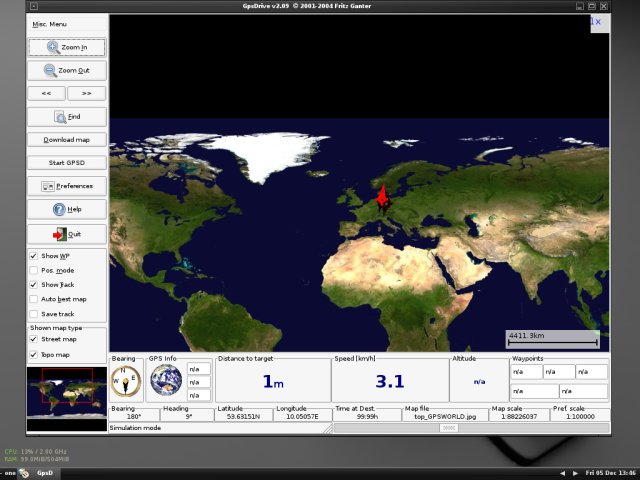Click the GpsD taskbar entry

pyautogui.click(x=45, y=472)
